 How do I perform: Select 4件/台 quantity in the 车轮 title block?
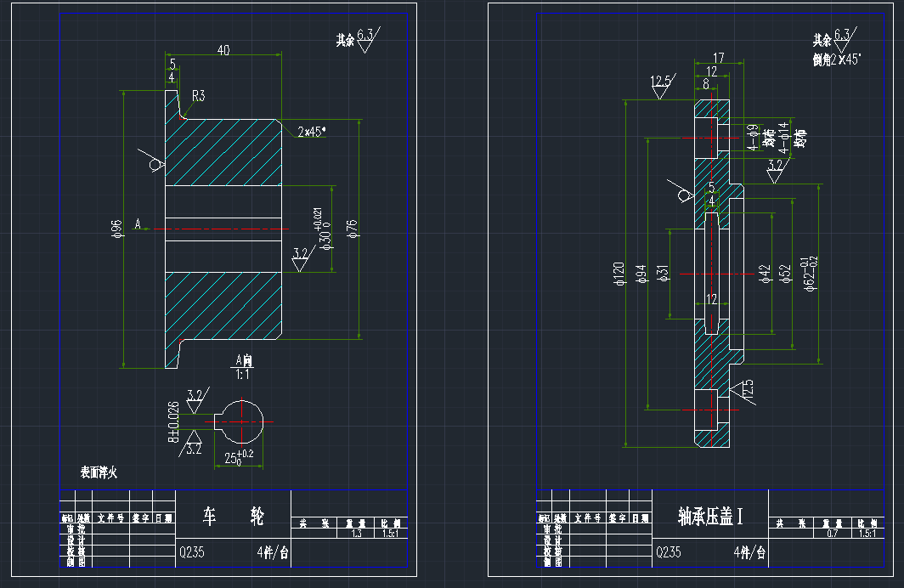click(273, 552)
